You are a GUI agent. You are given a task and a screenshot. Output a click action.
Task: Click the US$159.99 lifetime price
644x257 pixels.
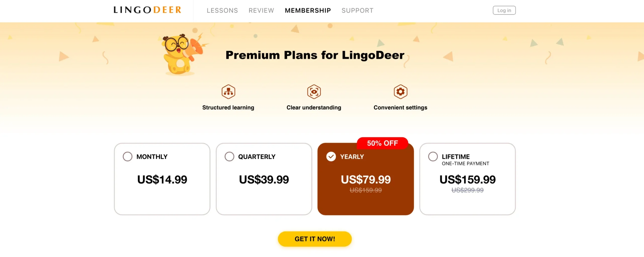[x=467, y=180]
